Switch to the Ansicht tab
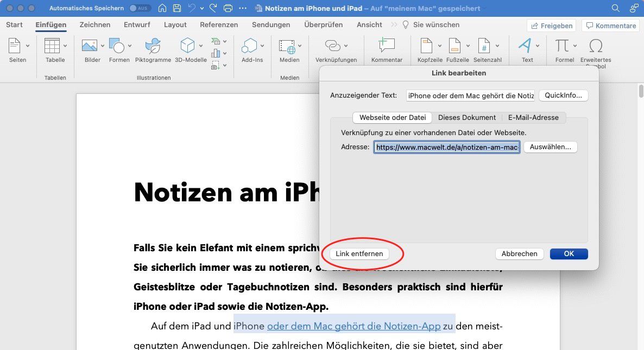Image resolution: width=644 pixels, height=350 pixels. [369, 24]
